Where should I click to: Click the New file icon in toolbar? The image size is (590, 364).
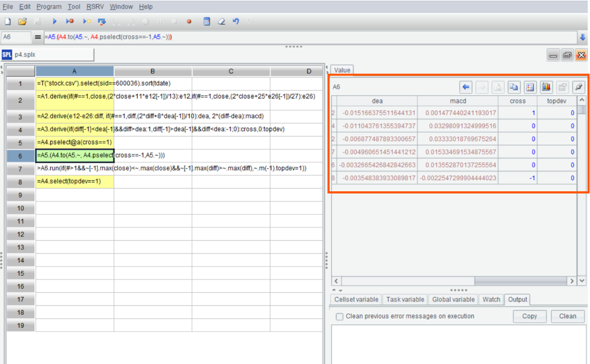pos(8,21)
